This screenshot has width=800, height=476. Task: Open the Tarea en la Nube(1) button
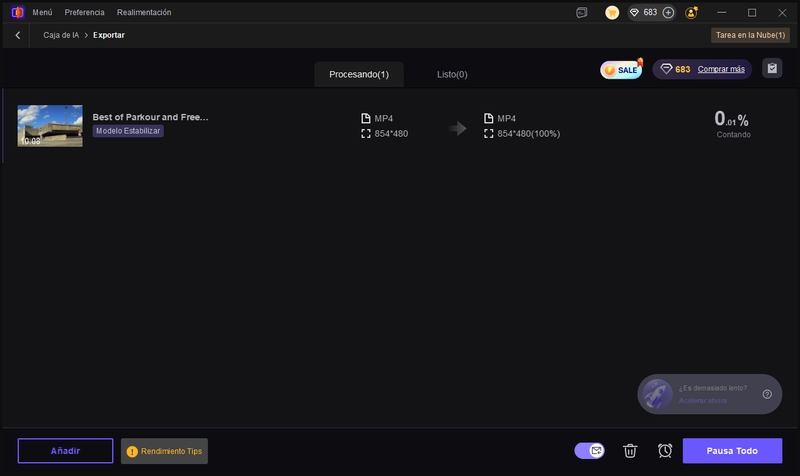pyautogui.click(x=750, y=35)
